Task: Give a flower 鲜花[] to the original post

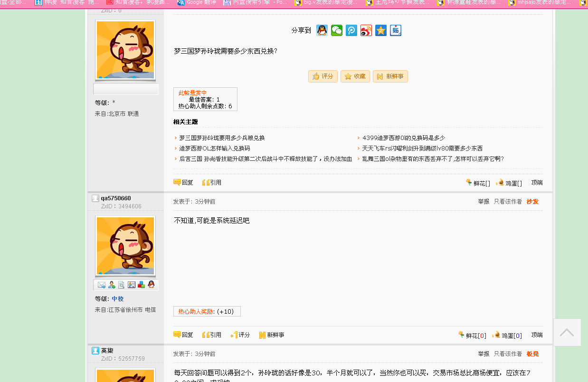Action: pyautogui.click(x=478, y=183)
